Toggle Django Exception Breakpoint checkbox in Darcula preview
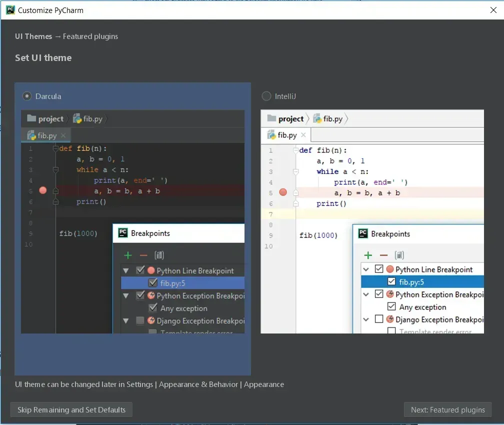Screen dimensions: 504x425 [140, 320]
